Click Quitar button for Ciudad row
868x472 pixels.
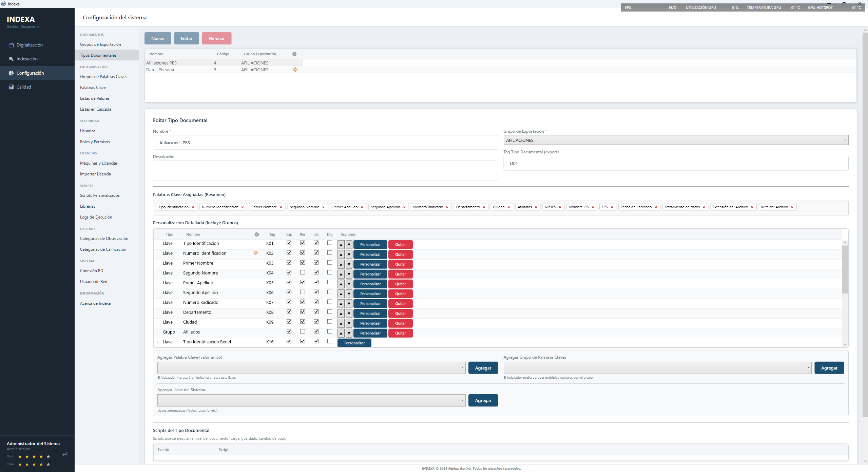[x=400, y=323]
